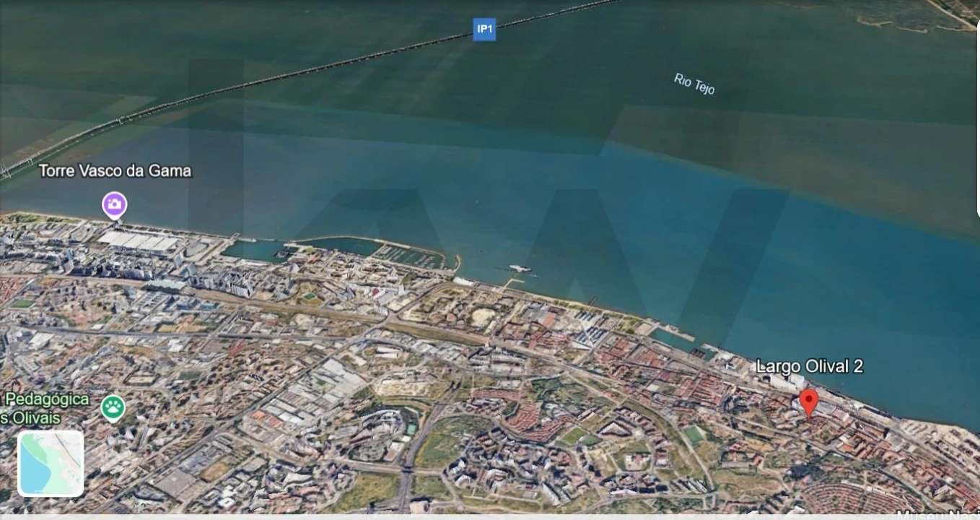980x520 pixels.
Task: Click the Rio Tejo river label
Action: [x=694, y=84]
